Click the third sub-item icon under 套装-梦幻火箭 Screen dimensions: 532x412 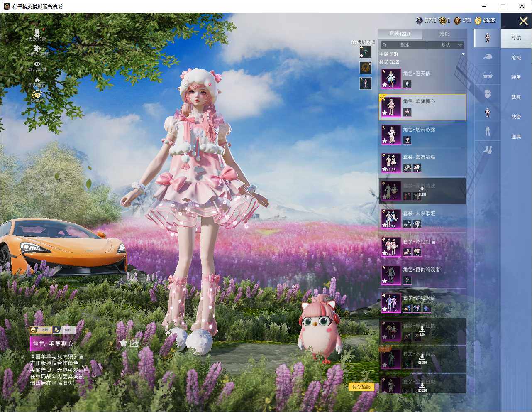(427, 308)
